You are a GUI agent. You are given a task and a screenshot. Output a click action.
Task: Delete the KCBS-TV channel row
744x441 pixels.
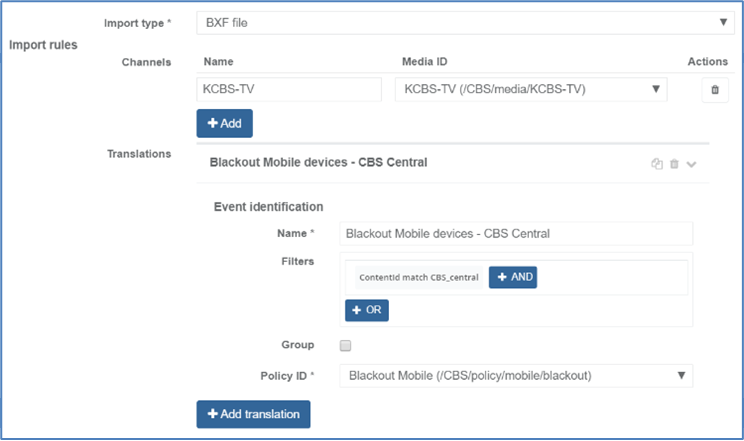pyautogui.click(x=714, y=90)
